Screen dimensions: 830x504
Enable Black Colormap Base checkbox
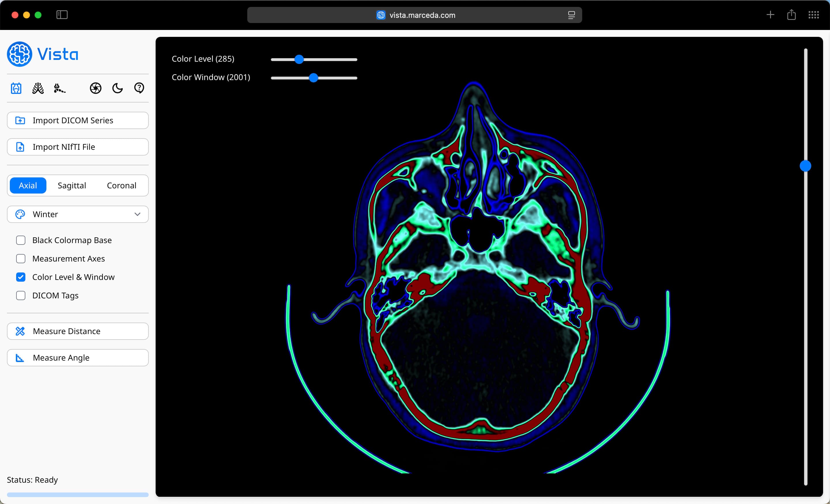(x=21, y=240)
